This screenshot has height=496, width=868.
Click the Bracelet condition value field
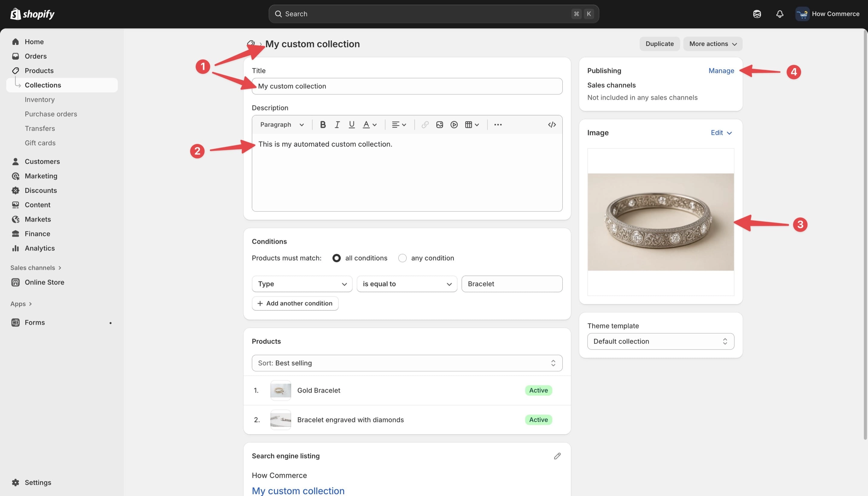pos(512,284)
